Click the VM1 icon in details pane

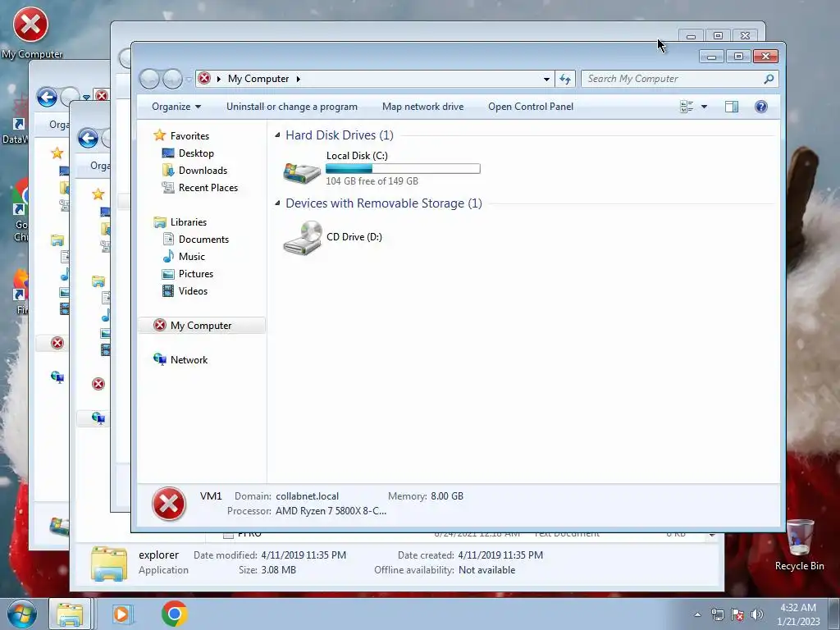click(x=169, y=504)
